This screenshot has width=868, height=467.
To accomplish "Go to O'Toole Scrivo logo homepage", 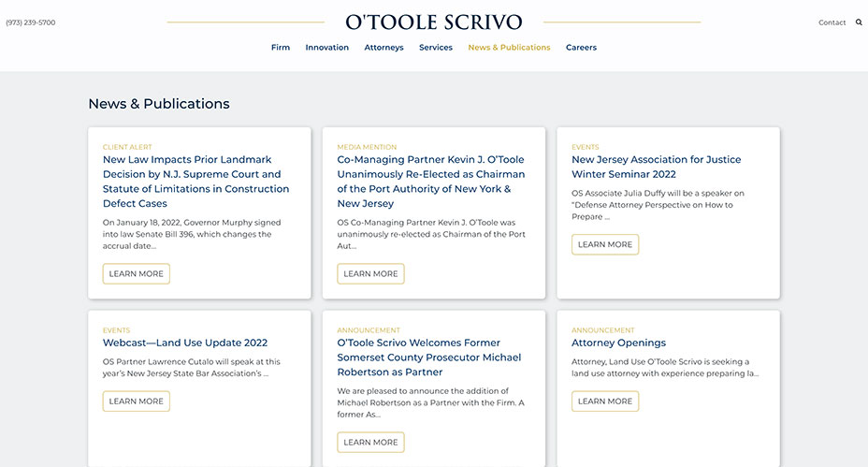I will (433, 22).
